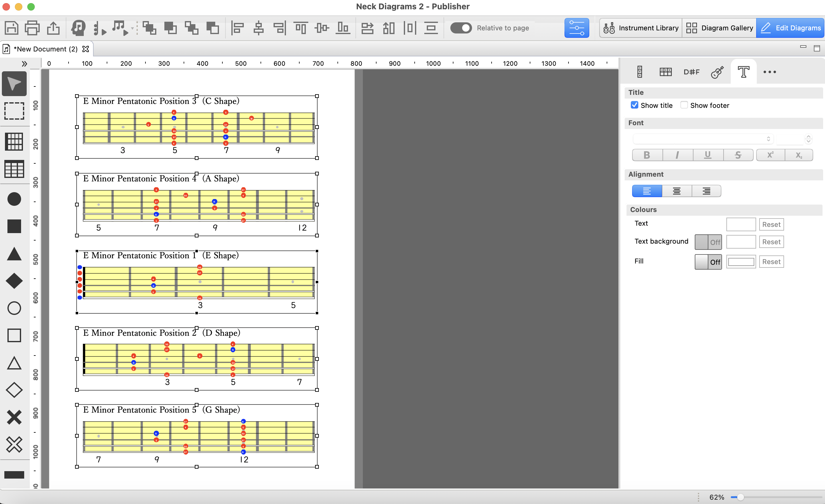The width and height of the screenshot is (825, 504).
Task: Expand the left tool palette chevrons
Action: coord(24,64)
